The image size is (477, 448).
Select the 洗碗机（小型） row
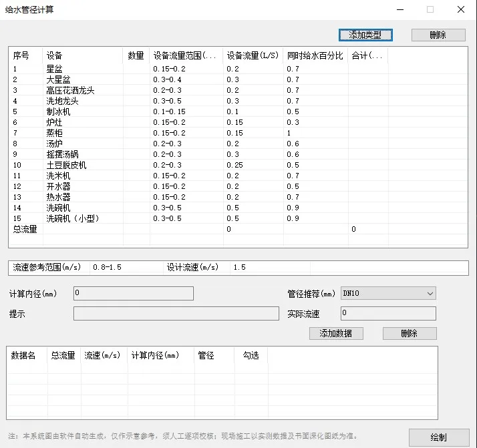[x=238, y=218]
